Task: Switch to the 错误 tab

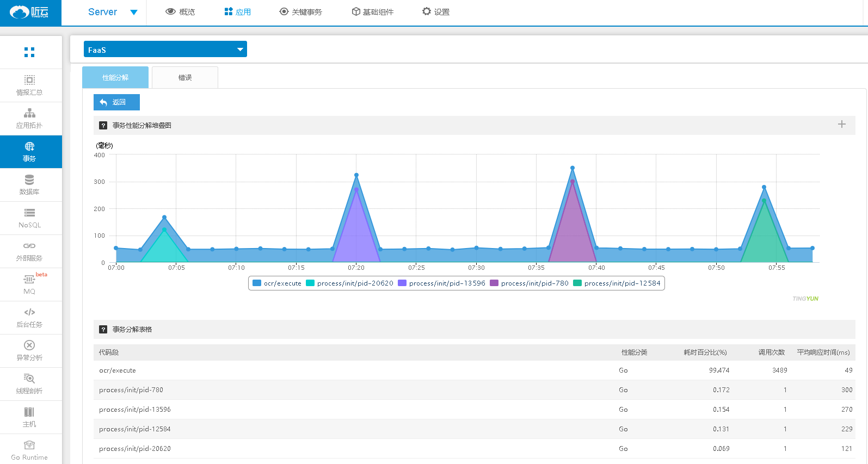Action: 185,78
